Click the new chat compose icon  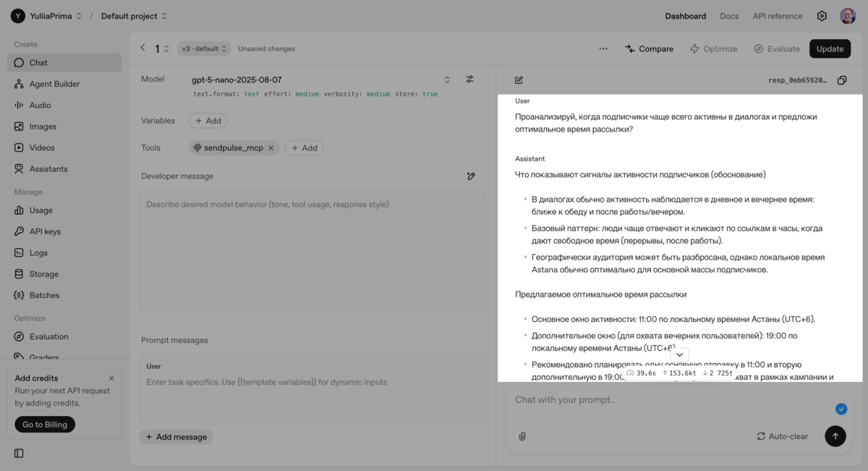tap(519, 80)
